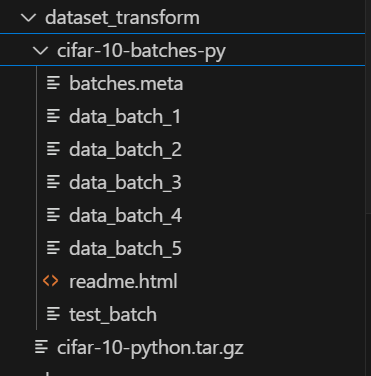Click the data_batch_1 file icon
371x376 pixels.
pos(53,116)
